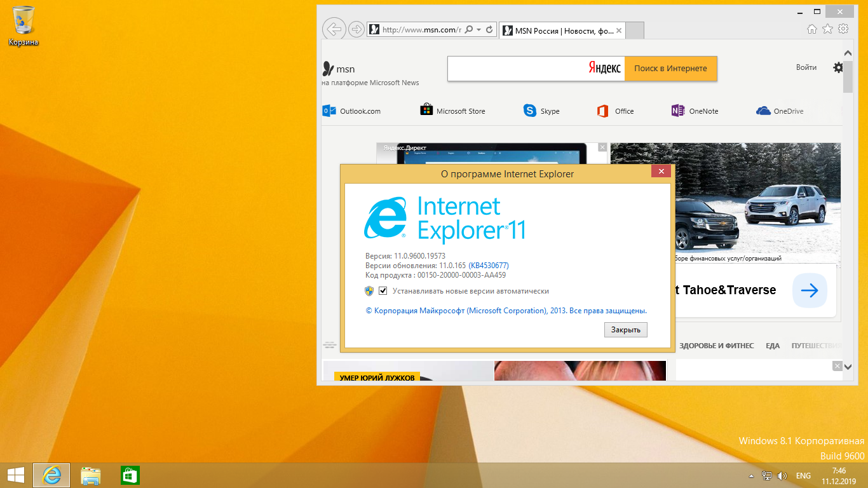Click the blue arrow ad button
Screen dimensions: 868x488
click(810, 290)
